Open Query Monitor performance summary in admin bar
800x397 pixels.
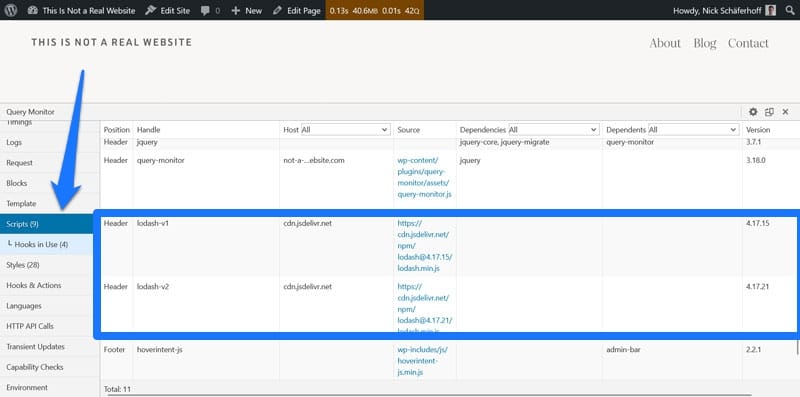pyautogui.click(x=374, y=10)
